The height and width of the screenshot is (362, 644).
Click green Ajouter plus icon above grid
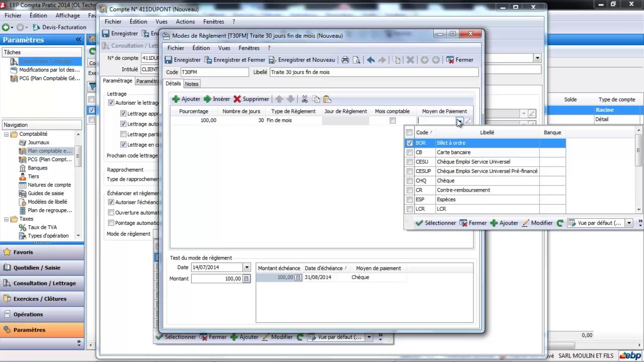pos(176,99)
